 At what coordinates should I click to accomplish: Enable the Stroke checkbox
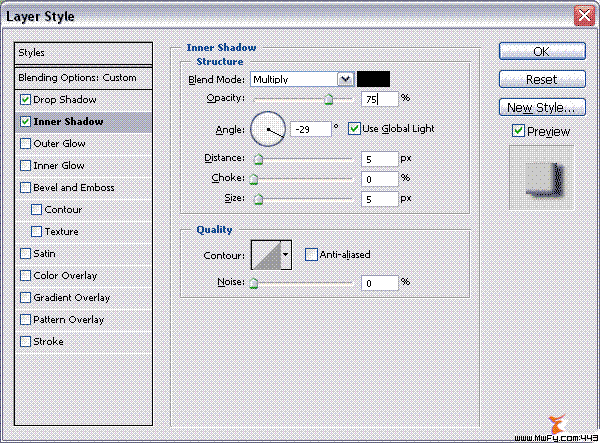[x=25, y=342]
